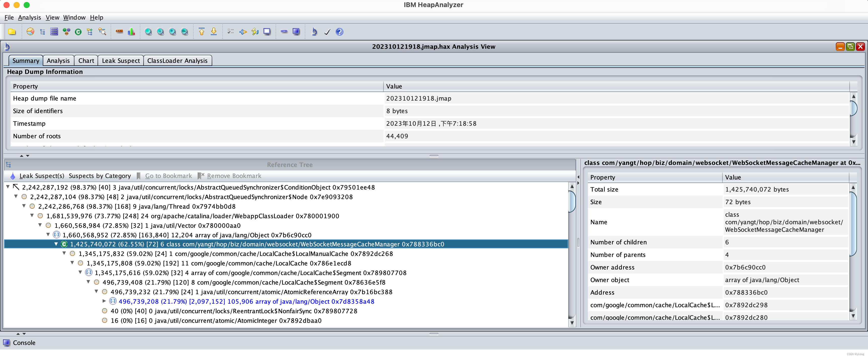Click the Leak Suspect(s) button

tap(37, 176)
